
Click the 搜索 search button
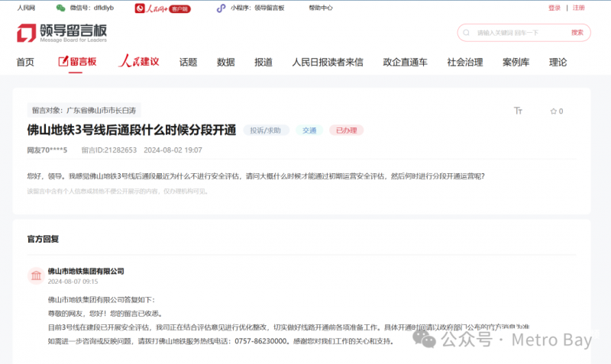(577, 33)
